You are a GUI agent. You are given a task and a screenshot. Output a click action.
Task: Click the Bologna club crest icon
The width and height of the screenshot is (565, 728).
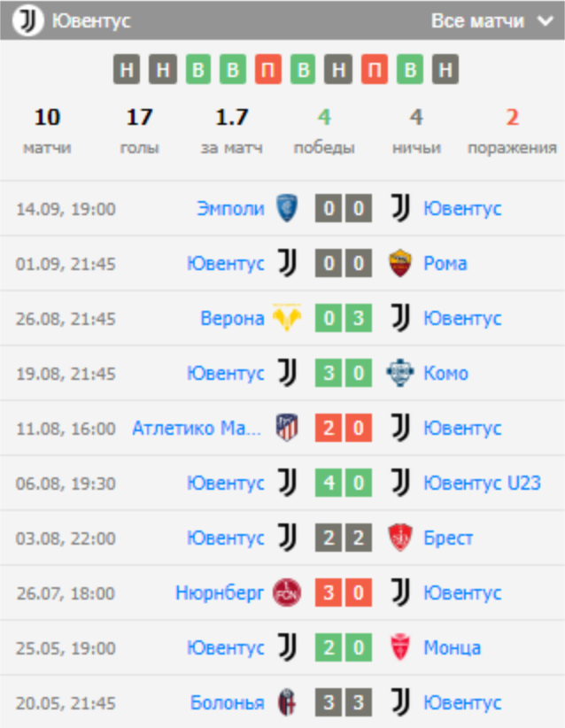tap(287, 702)
